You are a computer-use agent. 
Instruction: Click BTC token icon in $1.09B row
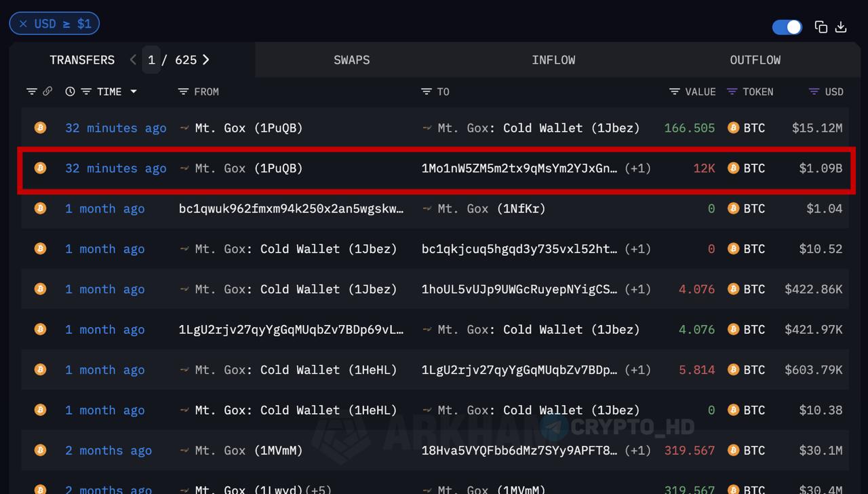733,168
